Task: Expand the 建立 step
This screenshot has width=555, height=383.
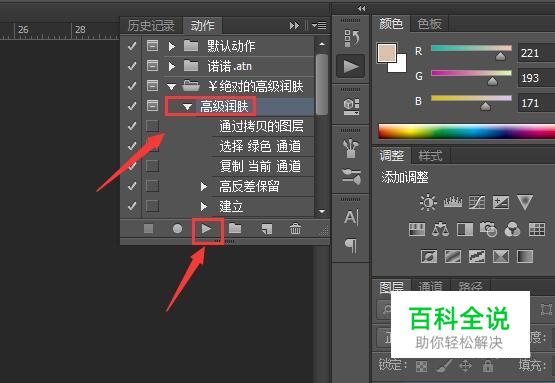Action: click(x=204, y=206)
